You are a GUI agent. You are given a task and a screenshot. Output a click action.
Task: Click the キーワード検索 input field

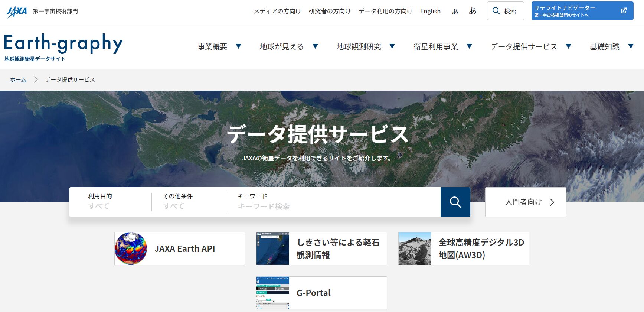pos(334,206)
